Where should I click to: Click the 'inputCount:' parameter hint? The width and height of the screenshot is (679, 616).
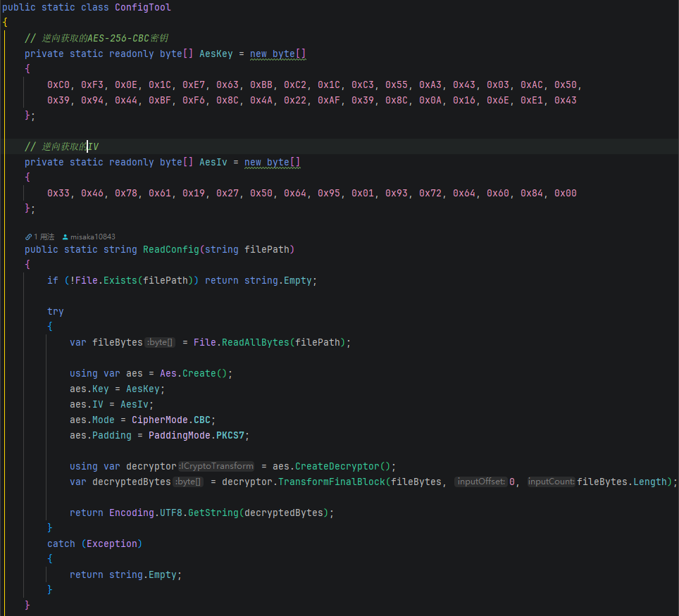pos(552,482)
